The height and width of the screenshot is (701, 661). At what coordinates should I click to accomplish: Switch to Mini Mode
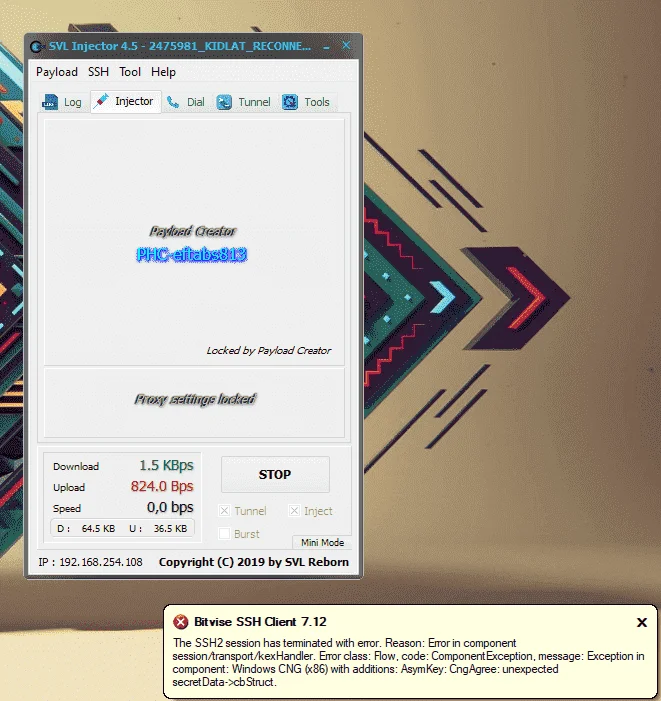322,542
